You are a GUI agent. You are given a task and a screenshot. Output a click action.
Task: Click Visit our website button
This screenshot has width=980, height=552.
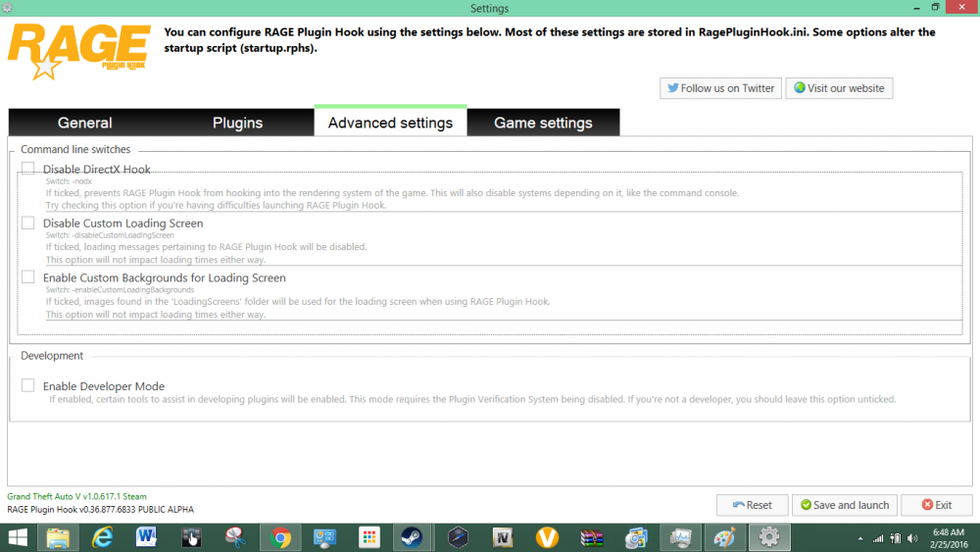(x=839, y=88)
